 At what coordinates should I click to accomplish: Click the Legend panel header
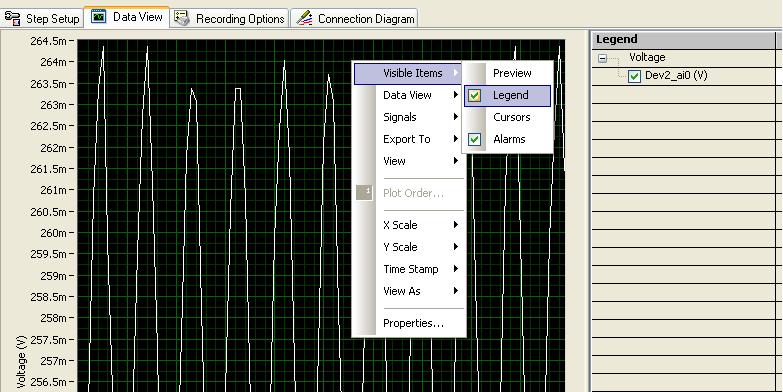click(683, 39)
